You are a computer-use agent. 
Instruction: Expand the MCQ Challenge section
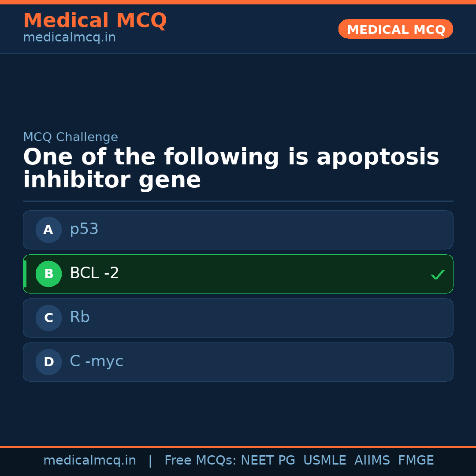coord(71,137)
